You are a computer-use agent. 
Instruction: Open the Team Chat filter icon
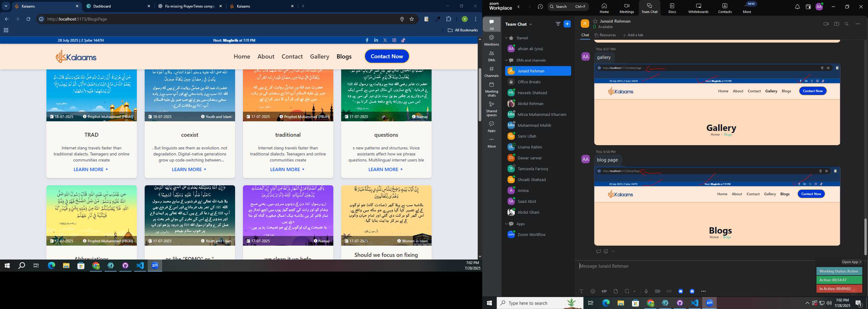pyautogui.click(x=558, y=24)
